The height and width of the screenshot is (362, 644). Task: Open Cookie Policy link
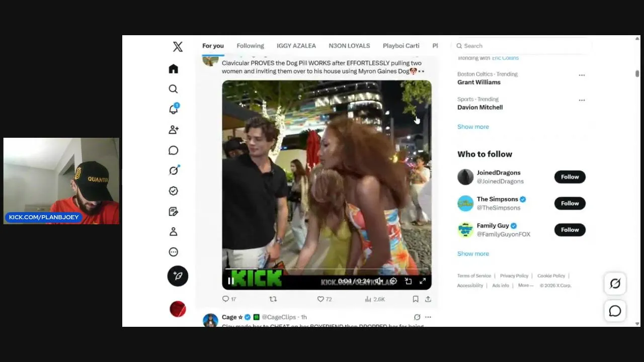pos(551,276)
